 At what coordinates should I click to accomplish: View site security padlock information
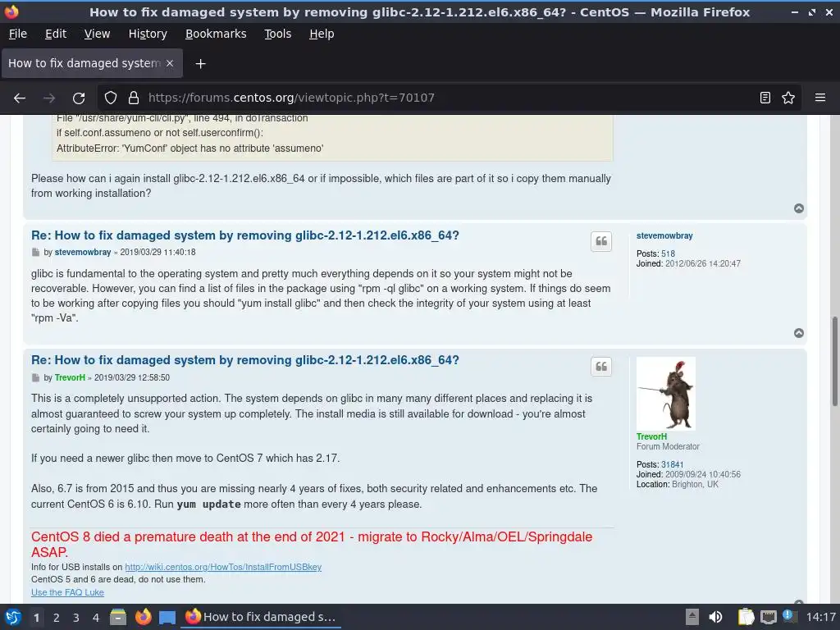(134, 98)
